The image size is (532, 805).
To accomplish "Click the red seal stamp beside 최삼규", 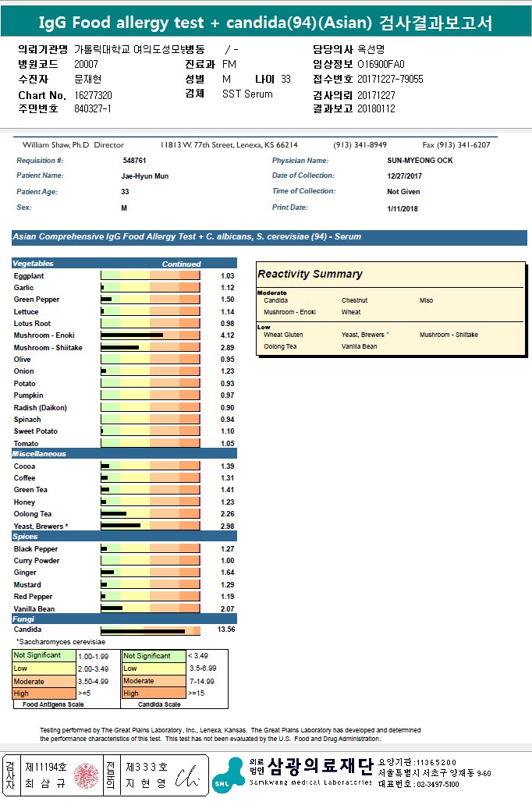I will point(87,775).
